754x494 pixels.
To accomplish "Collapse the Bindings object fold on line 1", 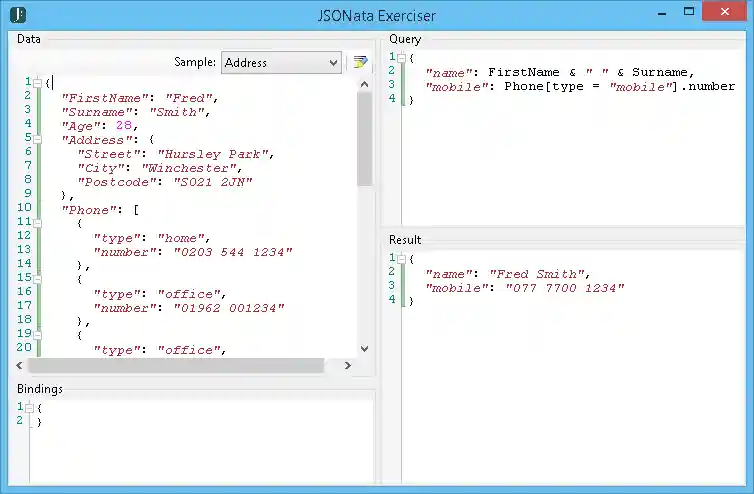I will (x=30, y=408).
